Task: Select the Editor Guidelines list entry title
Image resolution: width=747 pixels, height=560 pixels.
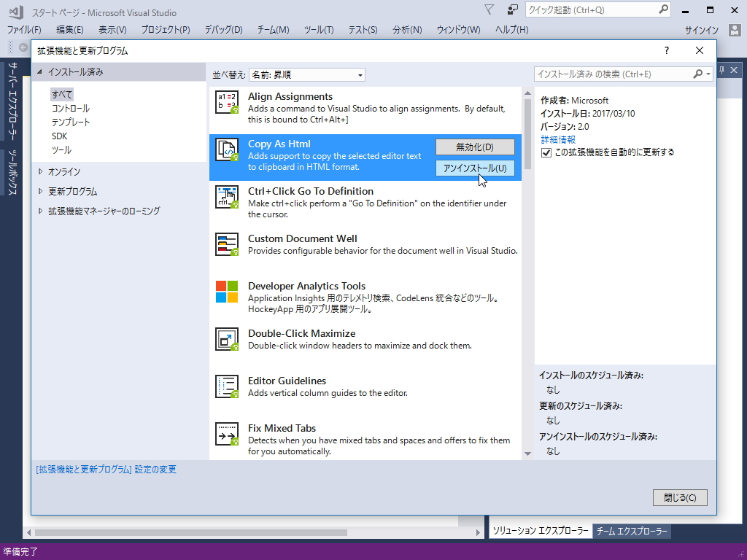Action: pyautogui.click(x=287, y=381)
